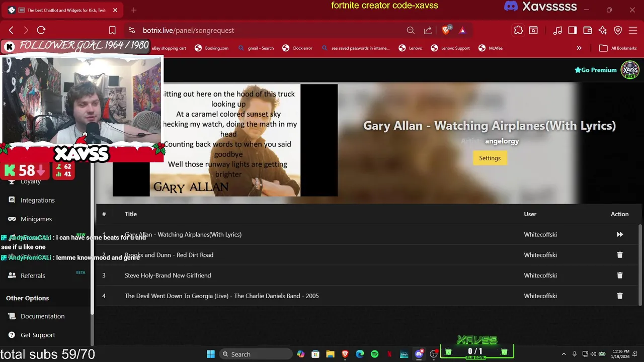The image size is (644, 362).
Task: Reload the botrix.live page
Action: 41,30
